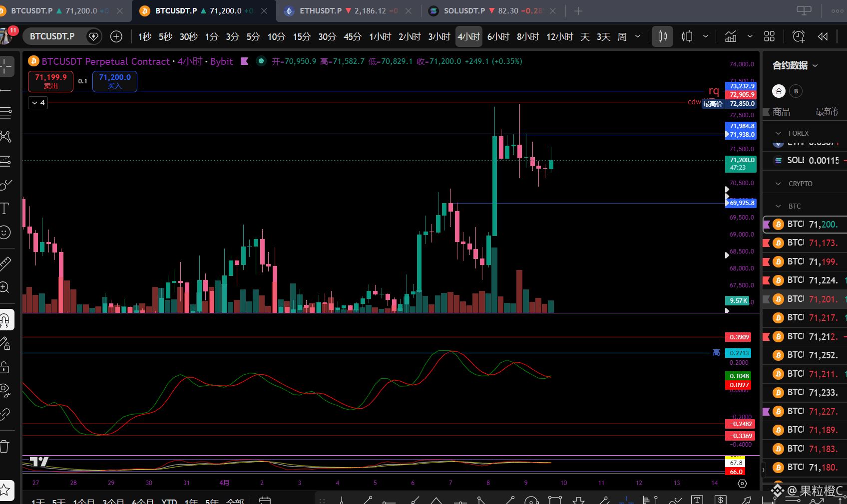This screenshot has width=847, height=504.
Task: Select the text tool in left sidebar
Action: point(5,209)
